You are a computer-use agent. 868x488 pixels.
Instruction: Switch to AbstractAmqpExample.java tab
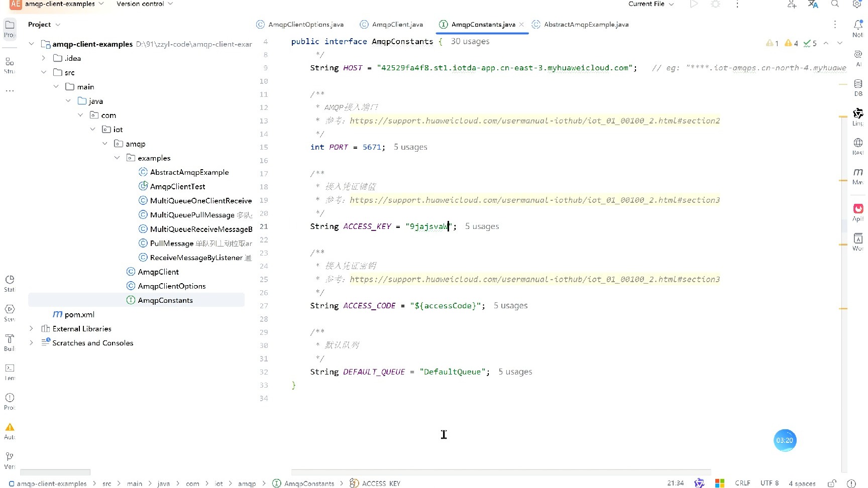580,24
